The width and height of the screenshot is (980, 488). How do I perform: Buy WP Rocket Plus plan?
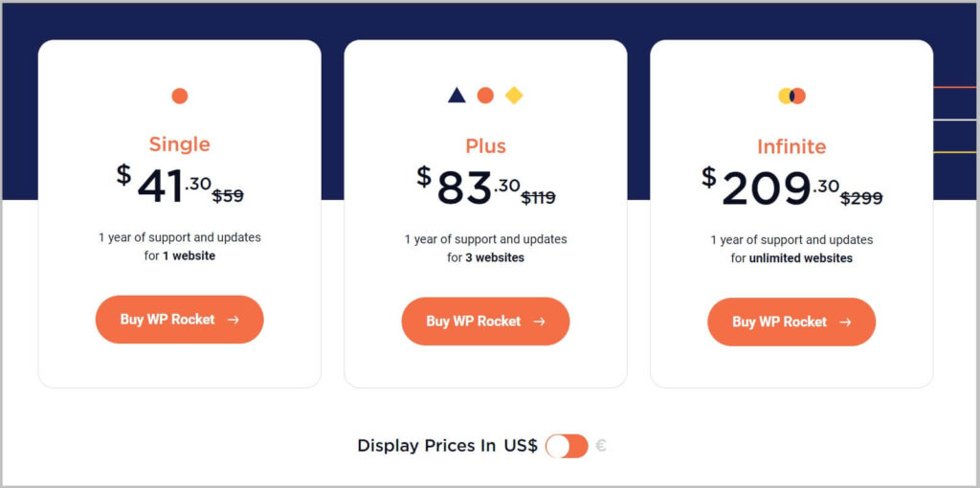pos(474,322)
